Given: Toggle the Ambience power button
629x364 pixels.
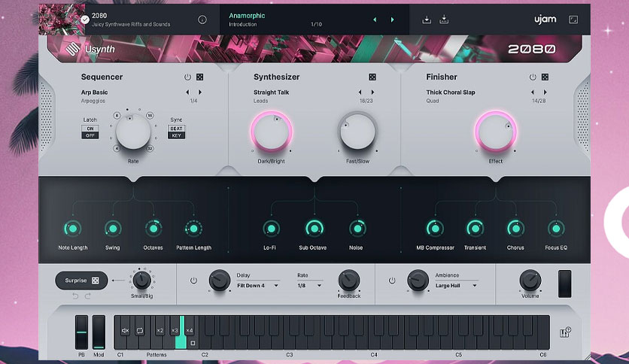Looking at the screenshot, I should point(392,281).
